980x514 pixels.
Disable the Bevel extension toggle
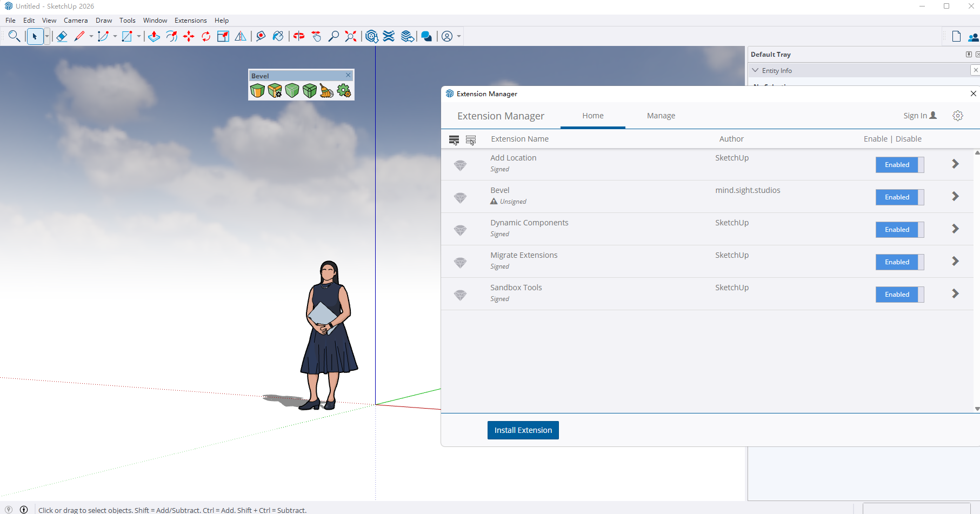(x=899, y=197)
